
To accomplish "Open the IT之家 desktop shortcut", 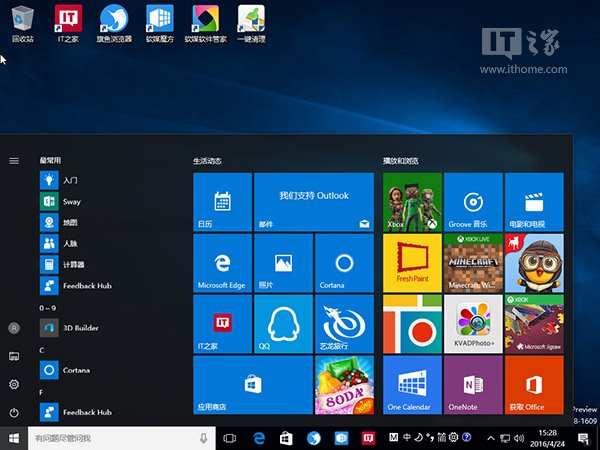I will point(68,23).
